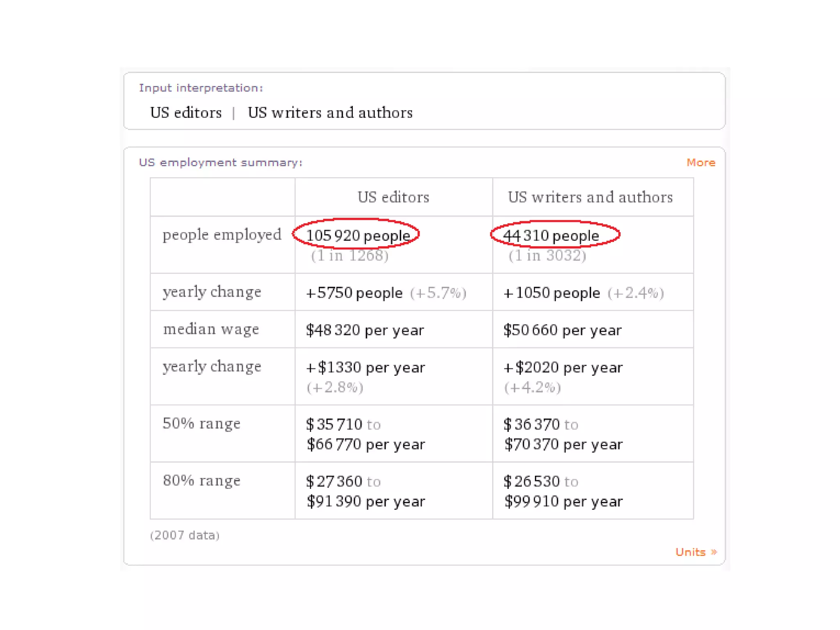Screen dimensions: 840x630
Task: Click the US writers and authors column header
Action: 590,197
